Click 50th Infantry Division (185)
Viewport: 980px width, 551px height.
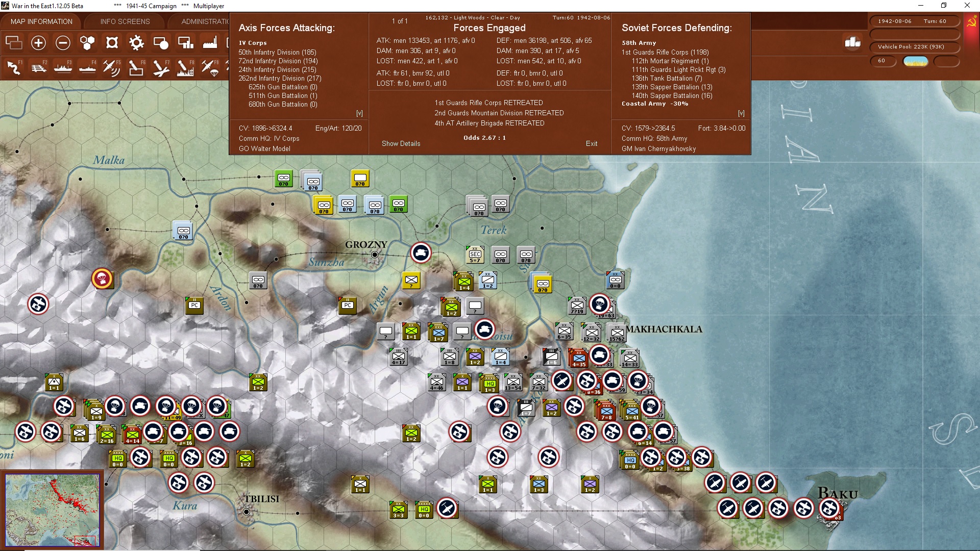tap(277, 52)
